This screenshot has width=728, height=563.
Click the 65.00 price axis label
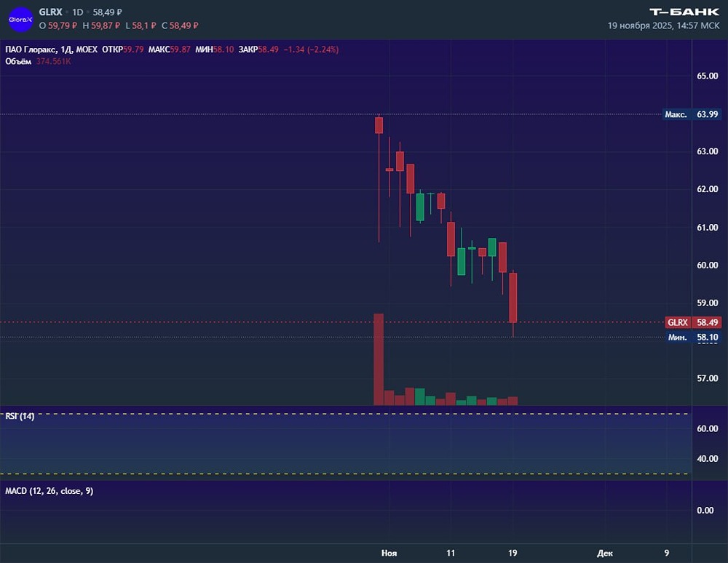click(707, 76)
